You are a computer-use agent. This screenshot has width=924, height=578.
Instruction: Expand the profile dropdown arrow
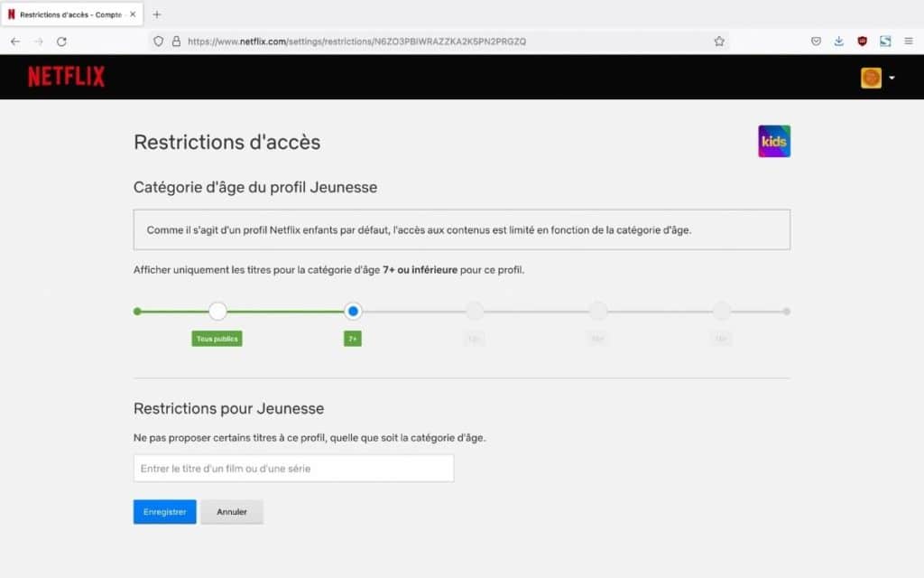click(x=892, y=78)
